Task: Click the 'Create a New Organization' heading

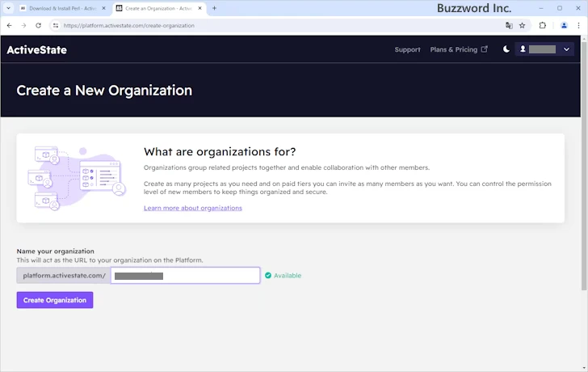Action: click(104, 91)
